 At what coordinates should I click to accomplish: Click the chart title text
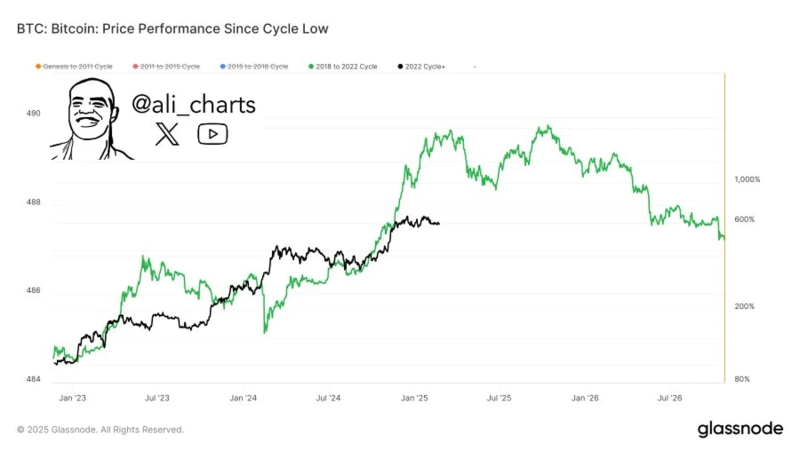171,29
